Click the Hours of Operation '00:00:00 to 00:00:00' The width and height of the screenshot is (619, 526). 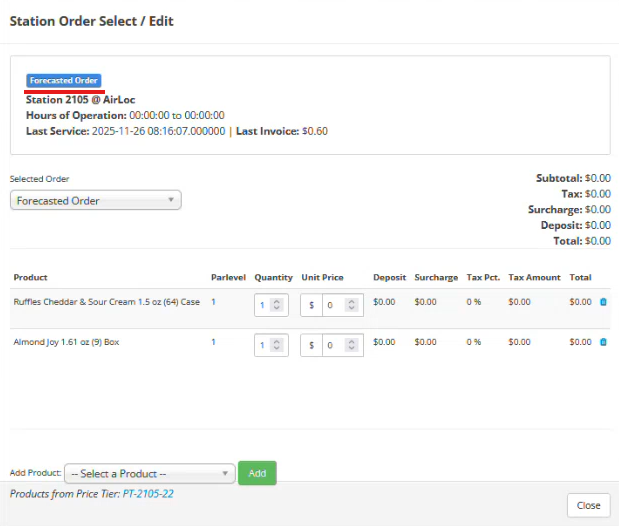177,115
